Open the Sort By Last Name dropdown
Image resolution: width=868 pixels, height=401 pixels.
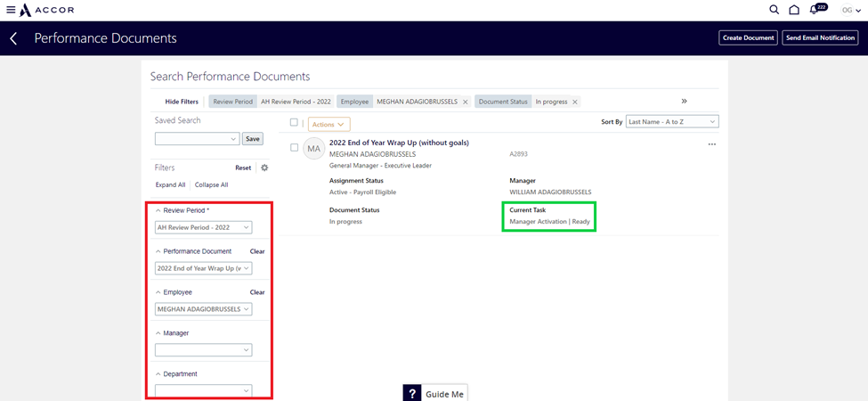pos(672,121)
